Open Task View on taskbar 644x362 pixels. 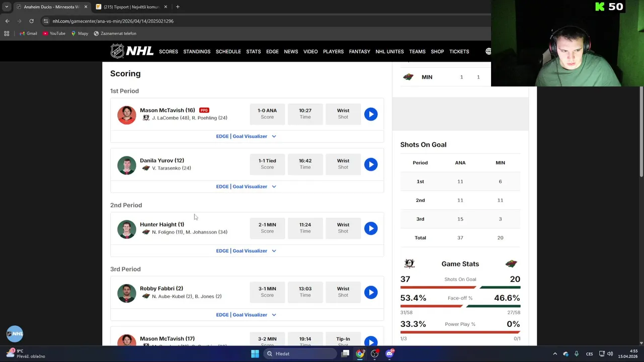[345, 353]
